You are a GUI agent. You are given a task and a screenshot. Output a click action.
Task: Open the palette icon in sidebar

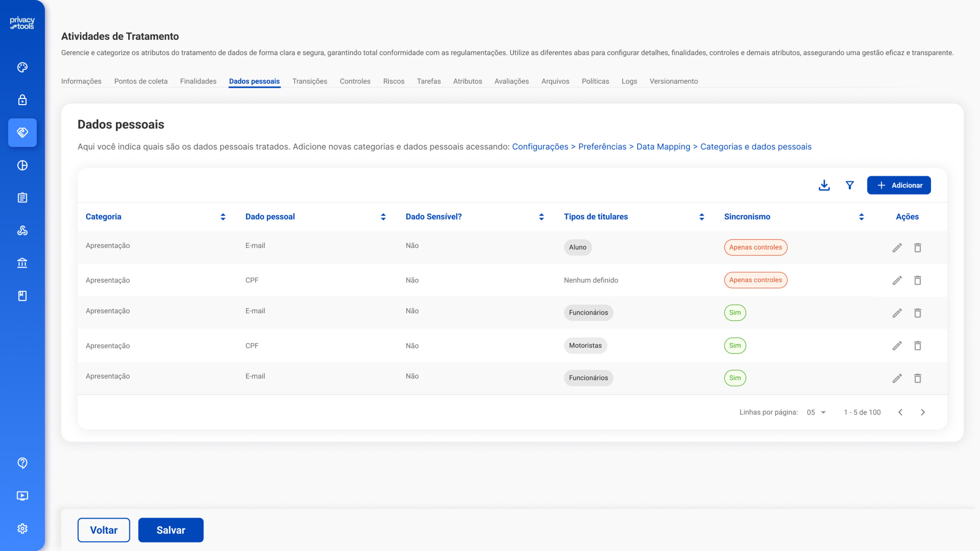22,67
